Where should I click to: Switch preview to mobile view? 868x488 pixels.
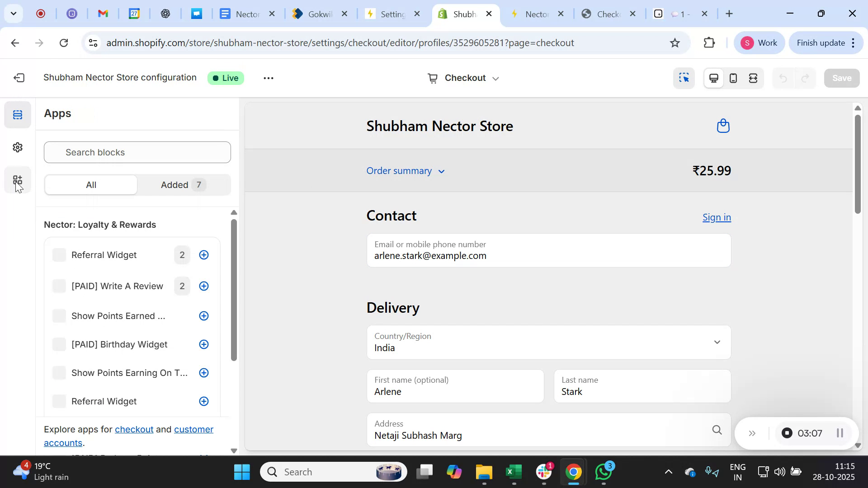point(733,78)
